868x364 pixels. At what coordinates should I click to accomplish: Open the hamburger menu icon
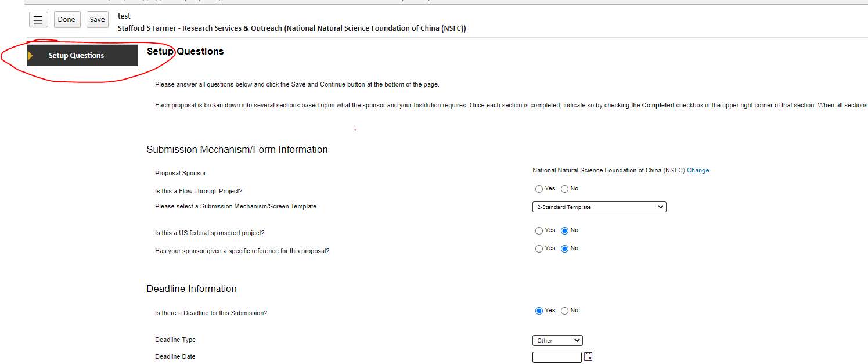click(x=38, y=20)
